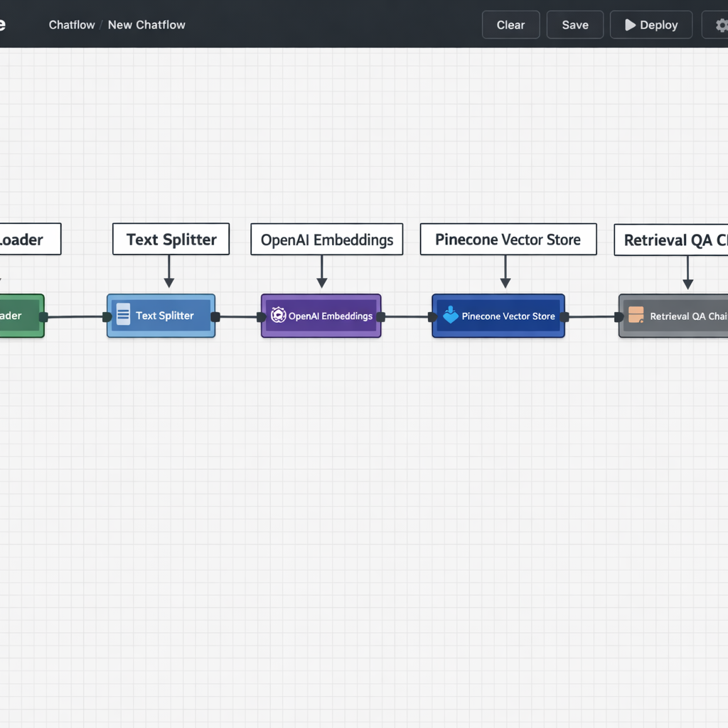Click the play icon inside the Deploy button
This screenshot has width=728, height=728.
630,25
